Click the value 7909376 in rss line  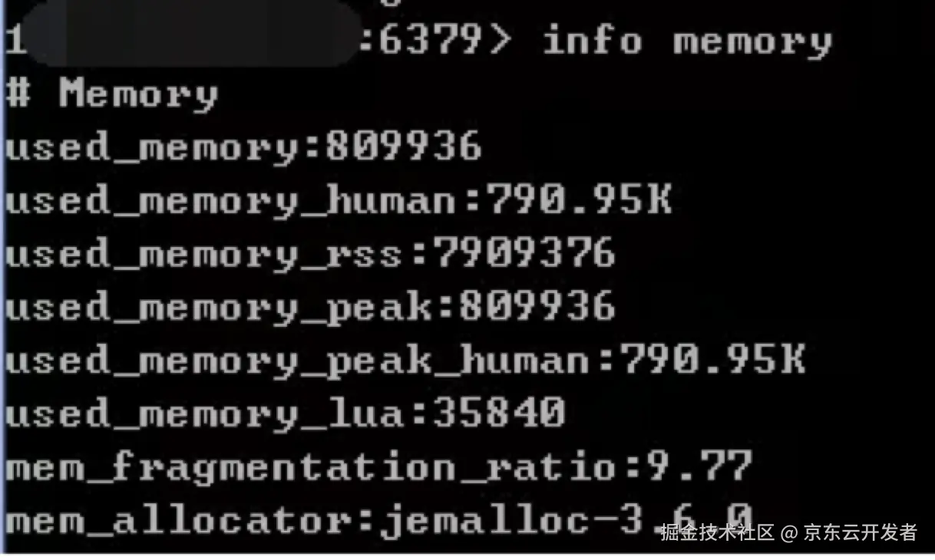[524, 254]
